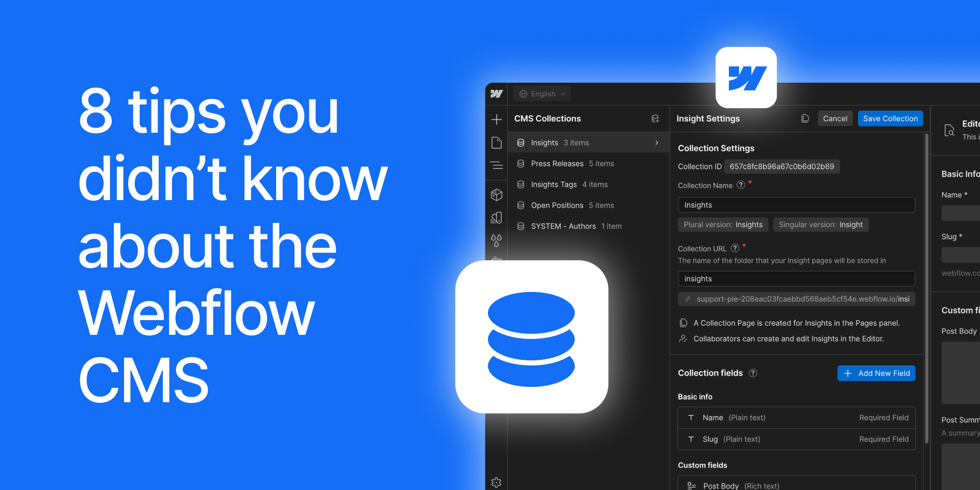Screen dimensions: 980x490
Task: Click the Collection Name Insights input field
Action: [796, 205]
